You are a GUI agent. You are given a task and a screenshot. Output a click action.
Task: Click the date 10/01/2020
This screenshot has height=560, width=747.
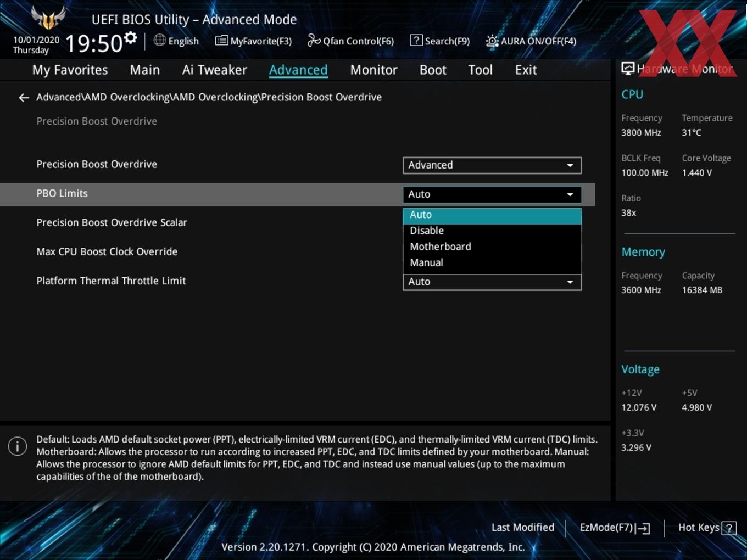pyautogui.click(x=36, y=40)
